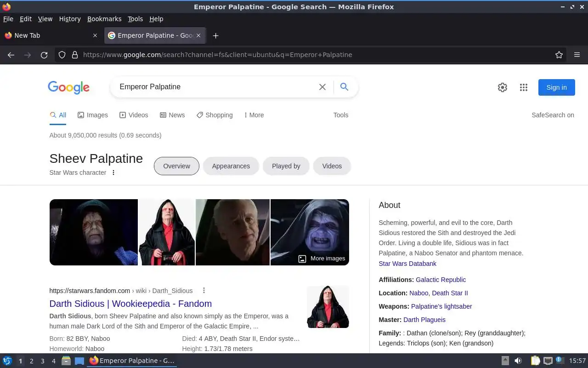588x368 pixels.
Task: Open a new tab with plus icon
Action: pyautogui.click(x=215, y=35)
